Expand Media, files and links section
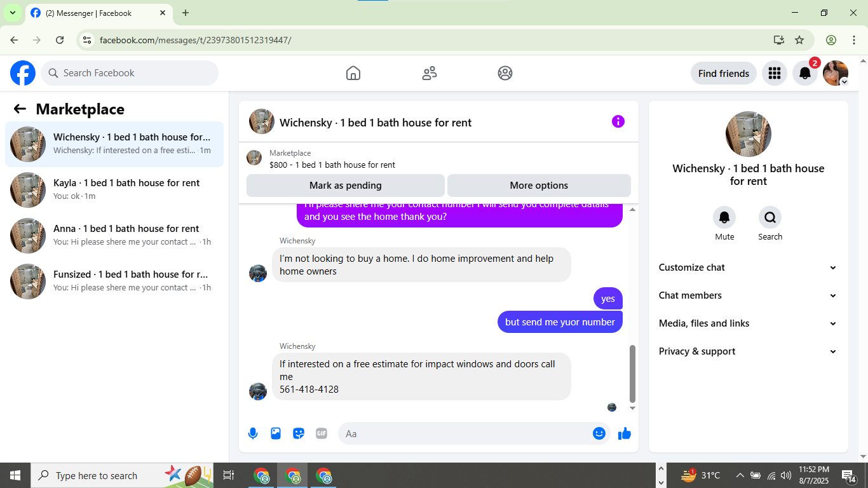868x488 pixels. point(748,323)
